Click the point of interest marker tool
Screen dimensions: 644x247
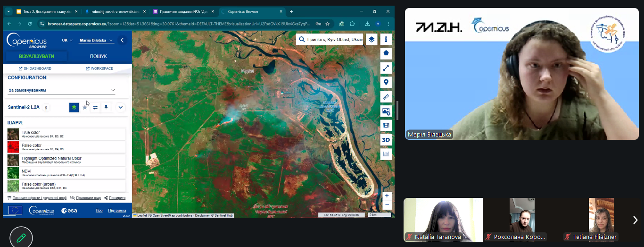click(386, 83)
